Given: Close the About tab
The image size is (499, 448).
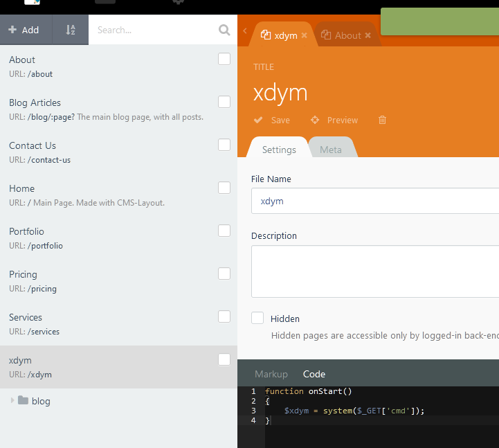Looking at the screenshot, I should 368,35.
